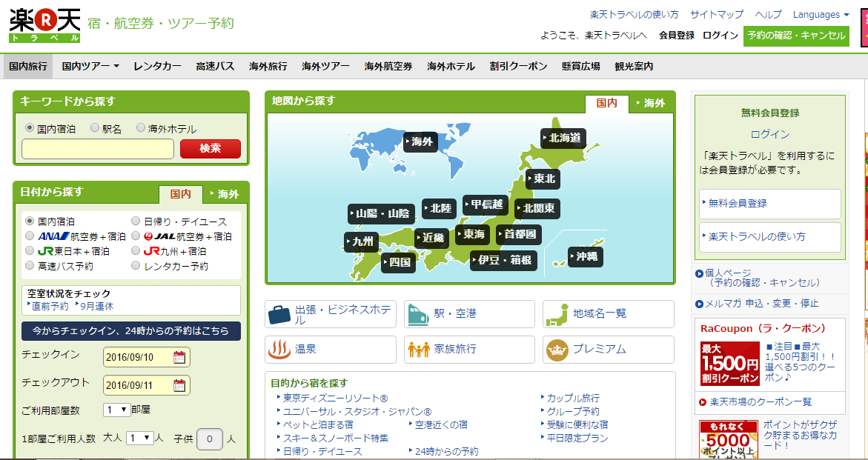Open the 東京ディズニーリゾート® link
The width and height of the screenshot is (868, 460).
[336, 398]
